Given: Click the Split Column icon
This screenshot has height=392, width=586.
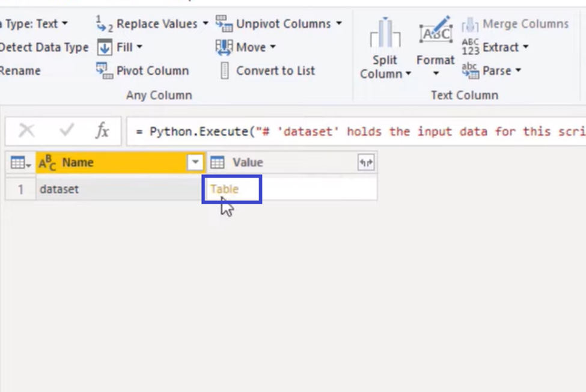Looking at the screenshot, I should pyautogui.click(x=385, y=33).
